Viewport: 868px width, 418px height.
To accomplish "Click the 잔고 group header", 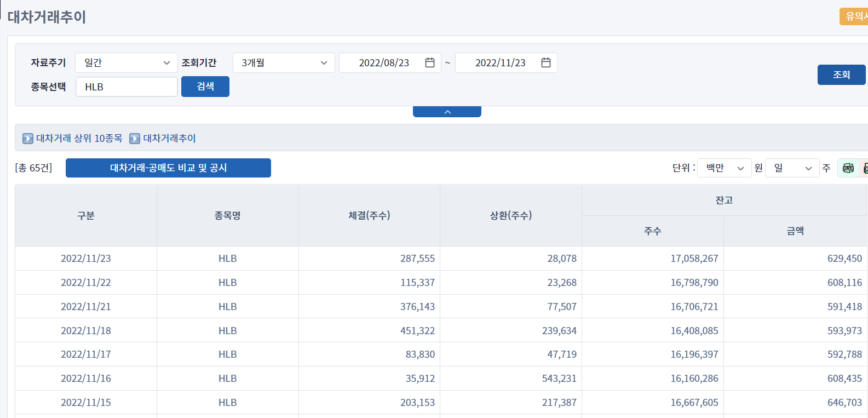I will [725, 200].
